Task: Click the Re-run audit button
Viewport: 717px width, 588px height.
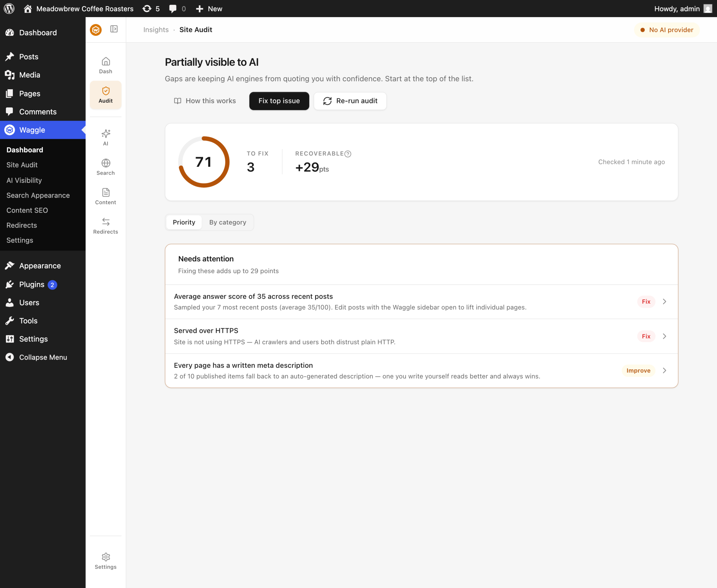Action: click(x=350, y=101)
